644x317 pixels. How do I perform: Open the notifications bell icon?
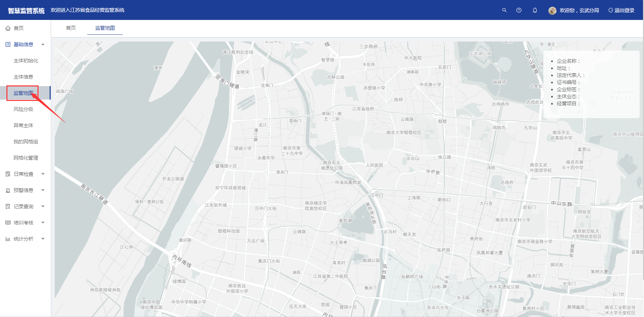pos(535,10)
